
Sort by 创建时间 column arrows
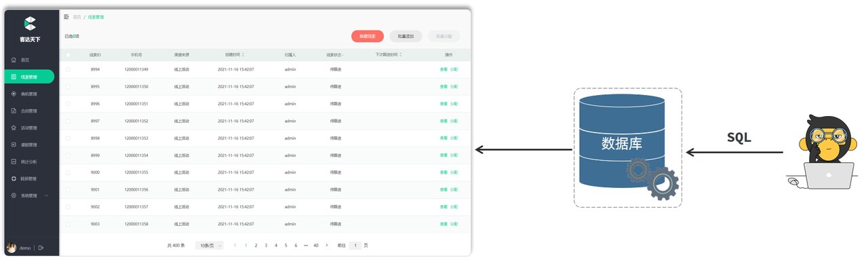(x=243, y=54)
